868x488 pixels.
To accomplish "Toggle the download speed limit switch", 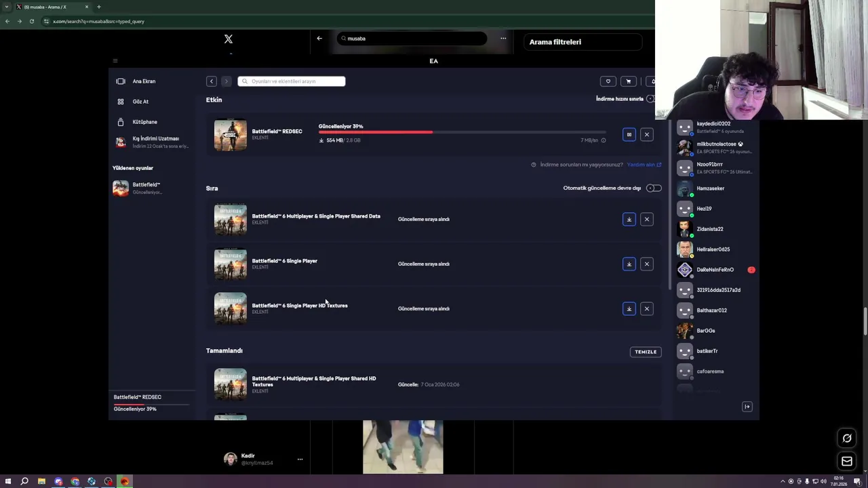I will (650, 99).
